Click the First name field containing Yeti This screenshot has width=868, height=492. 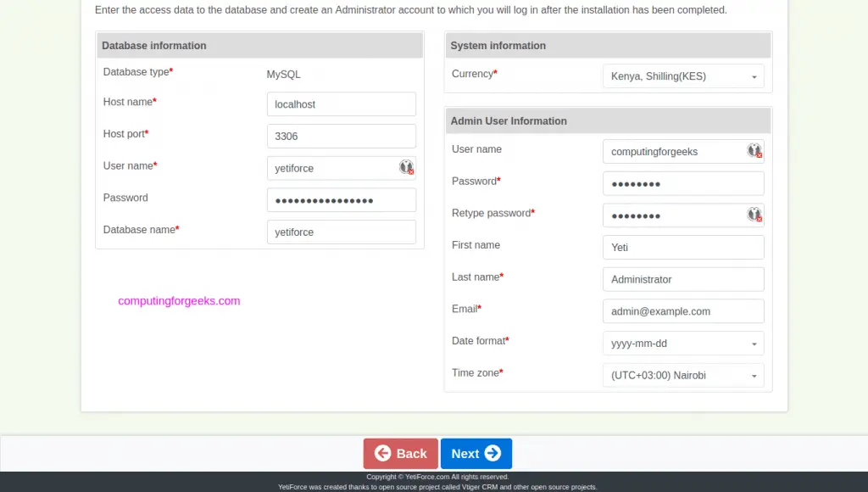(683, 248)
